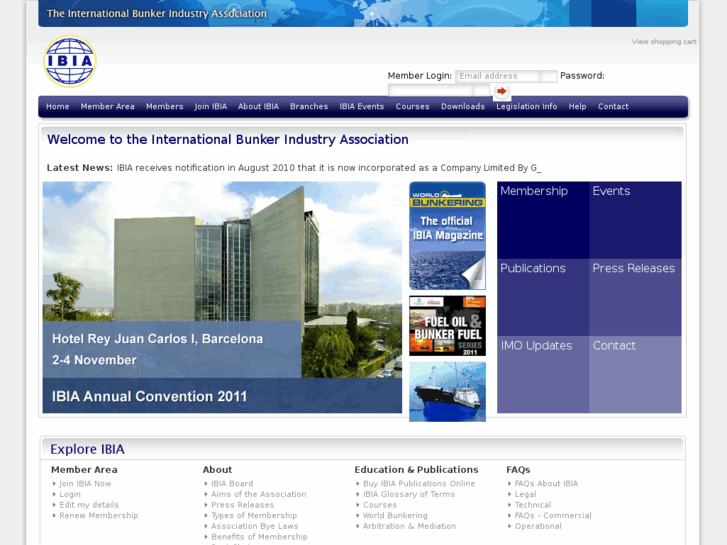This screenshot has height=545, width=727.
Task: Focus the Password input field
Action: [439, 90]
